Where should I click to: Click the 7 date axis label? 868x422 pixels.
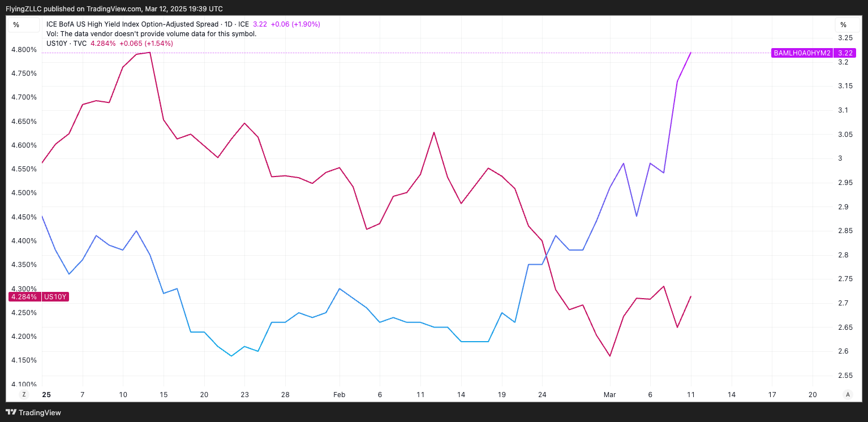click(83, 394)
